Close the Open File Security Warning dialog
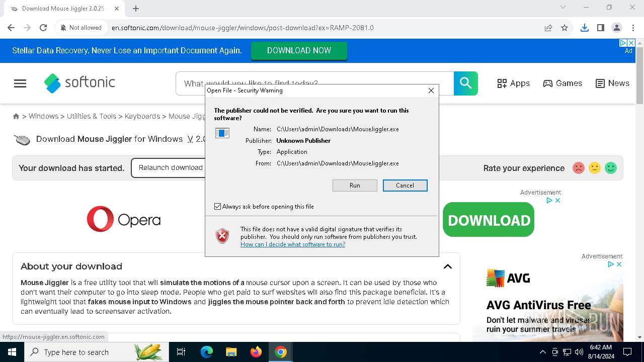 [x=431, y=90]
